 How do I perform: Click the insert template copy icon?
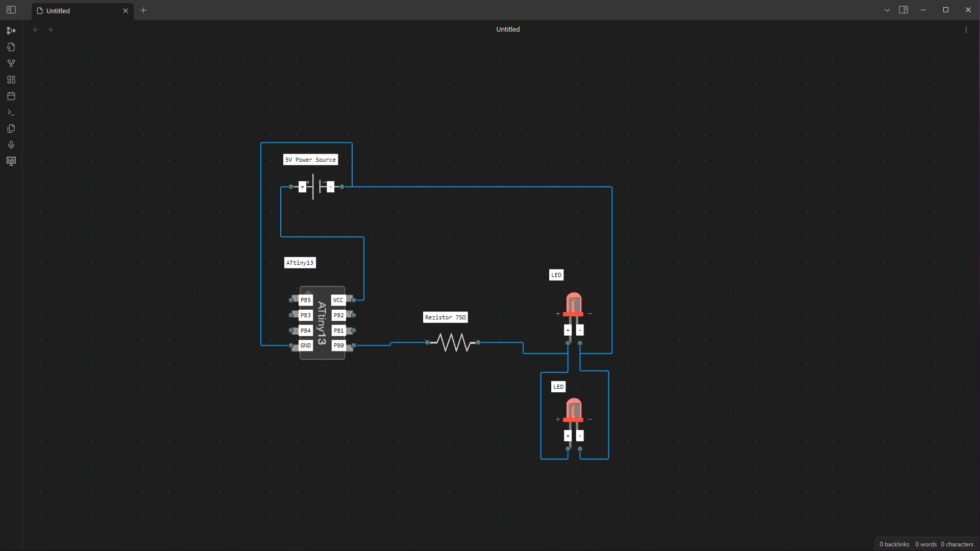click(x=11, y=129)
